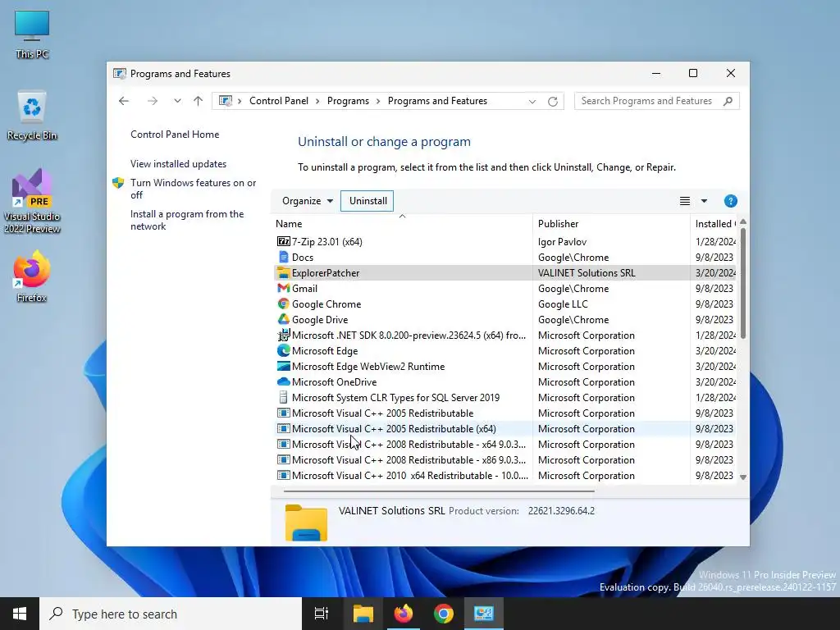Open File Explorer from the taskbar
The image size is (840, 630).
[363, 614]
